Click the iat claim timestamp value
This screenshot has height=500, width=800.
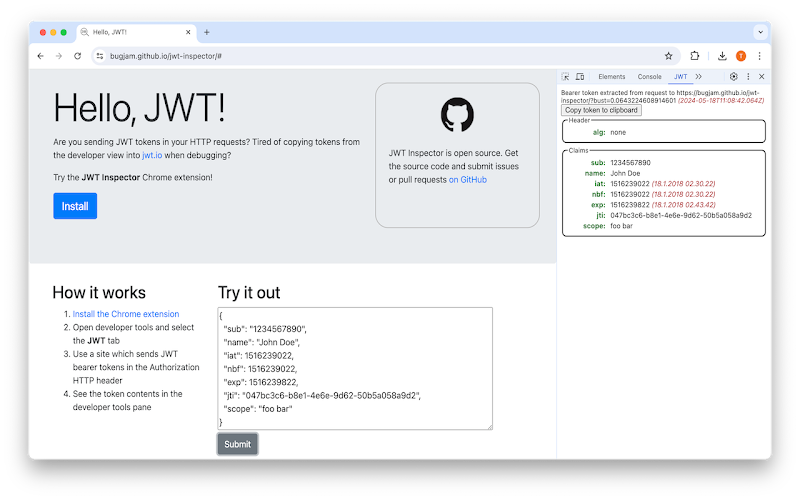[630, 184]
